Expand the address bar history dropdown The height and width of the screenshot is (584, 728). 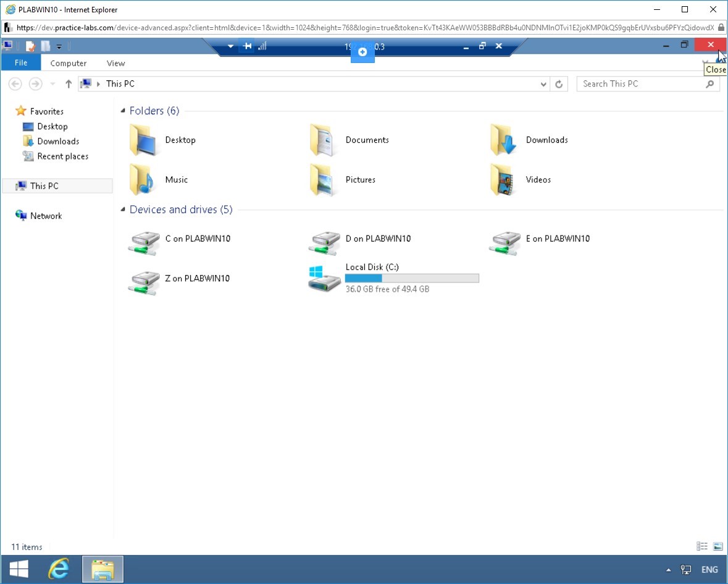[543, 84]
